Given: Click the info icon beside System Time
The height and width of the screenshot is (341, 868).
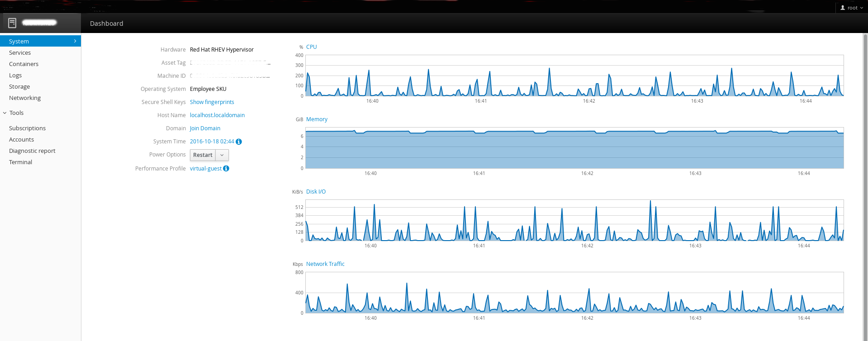Looking at the screenshot, I should [x=239, y=142].
